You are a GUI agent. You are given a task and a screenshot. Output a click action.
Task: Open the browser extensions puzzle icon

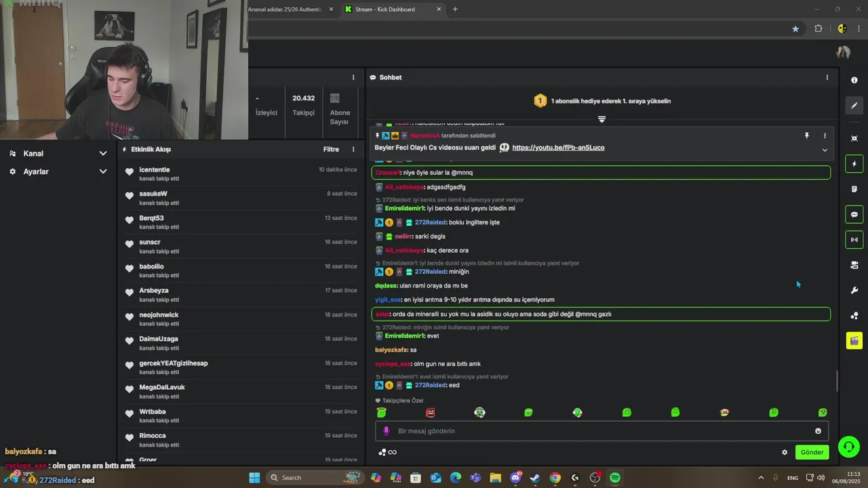[x=818, y=28]
